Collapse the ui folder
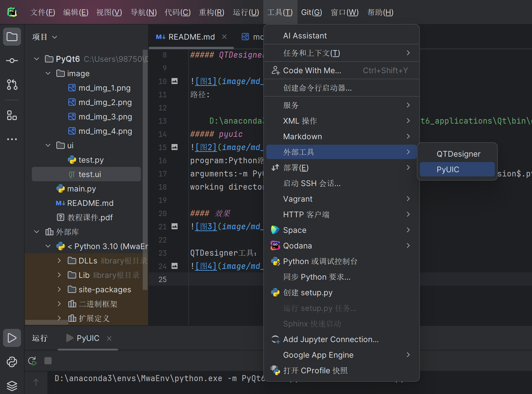The image size is (532, 394). point(48,145)
